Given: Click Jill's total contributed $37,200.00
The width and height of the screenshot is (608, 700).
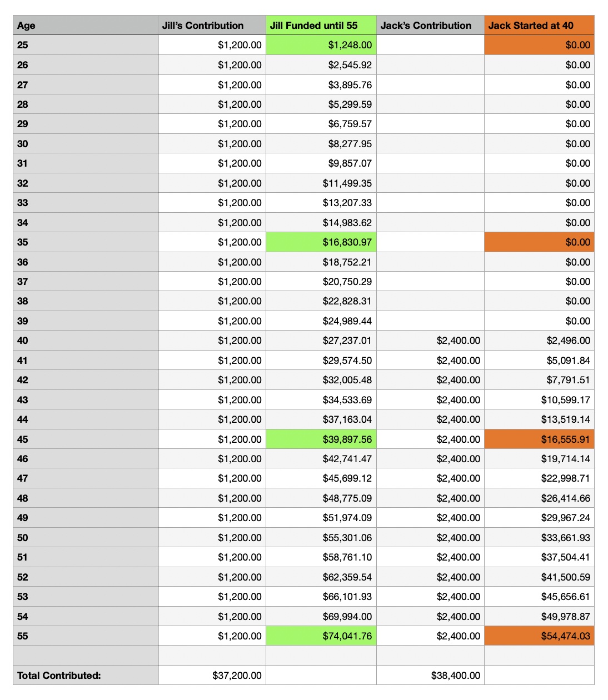Looking at the screenshot, I should [212, 676].
